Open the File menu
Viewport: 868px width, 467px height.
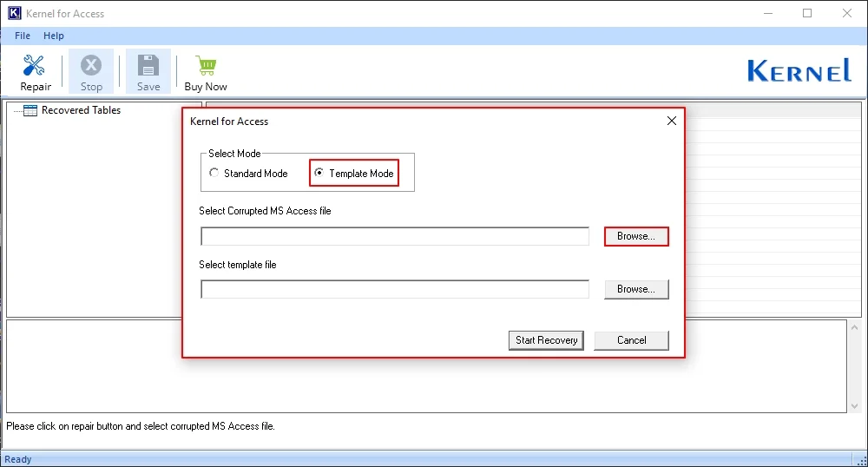coord(23,36)
